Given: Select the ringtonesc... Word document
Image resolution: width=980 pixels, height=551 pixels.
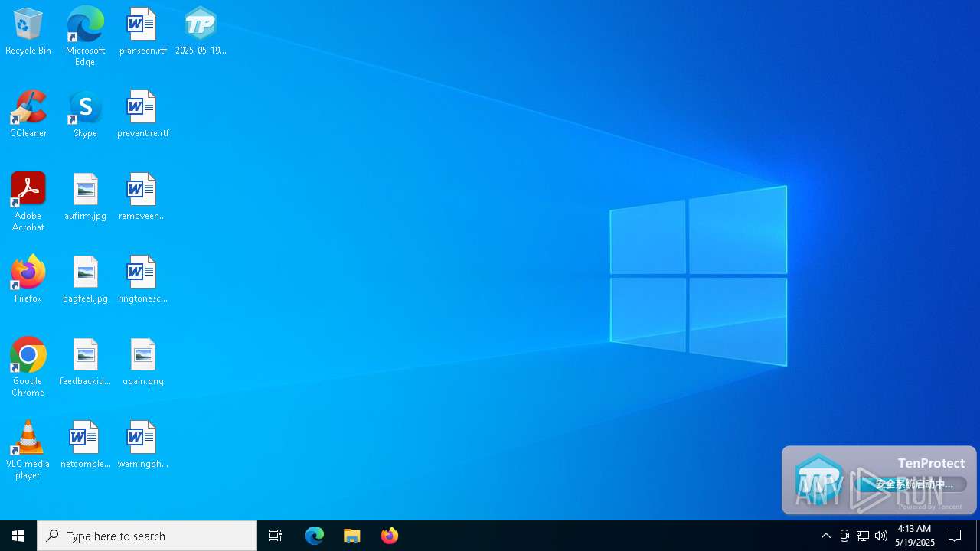Looking at the screenshot, I should (x=142, y=279).
